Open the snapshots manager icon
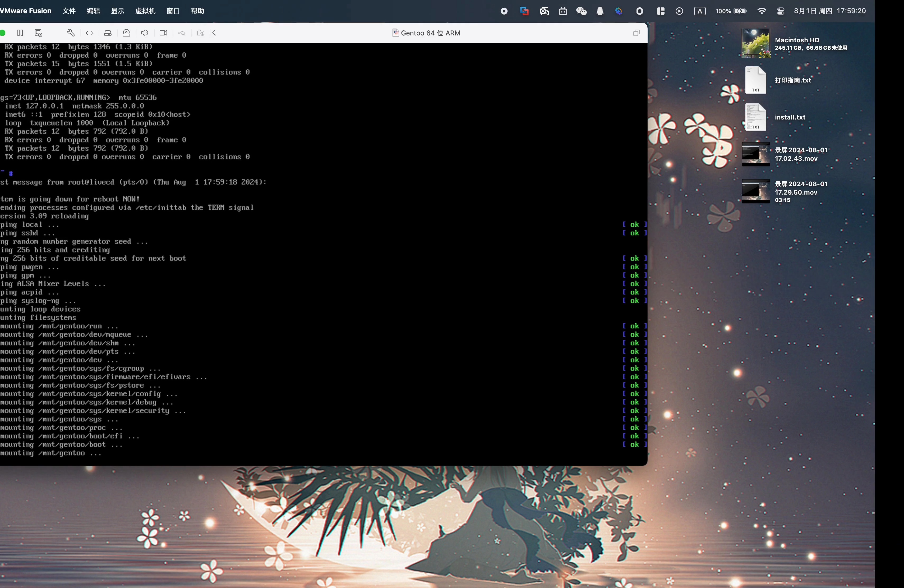Screen dimensions: 904x588 coord(38,33)
